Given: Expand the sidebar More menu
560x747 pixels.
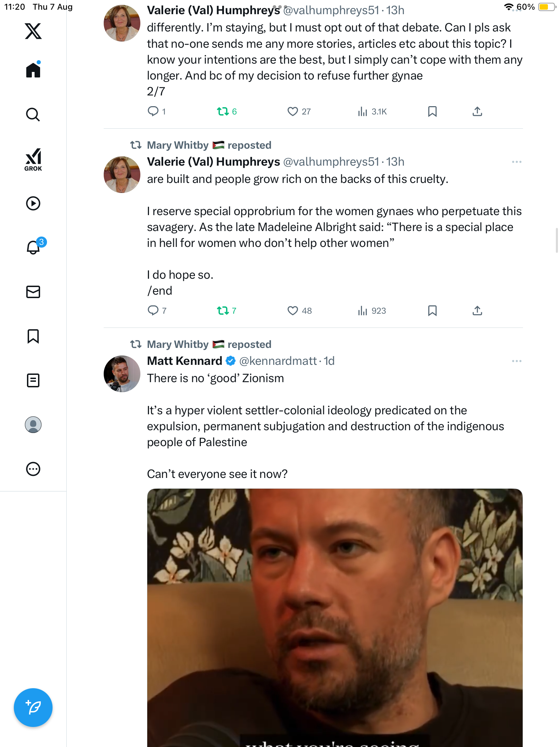Looking at the screenshot, I should tap(33, 469).
